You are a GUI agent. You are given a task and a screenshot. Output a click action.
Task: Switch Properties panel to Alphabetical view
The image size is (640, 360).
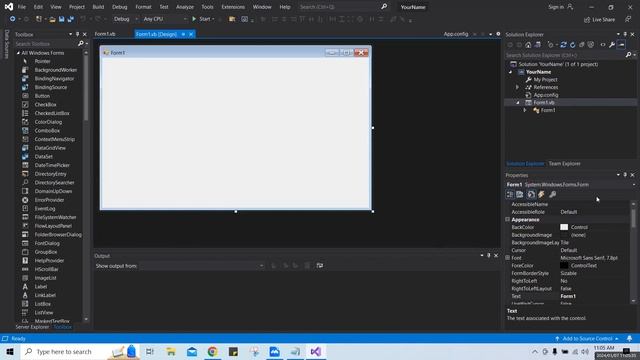point(520,194)
